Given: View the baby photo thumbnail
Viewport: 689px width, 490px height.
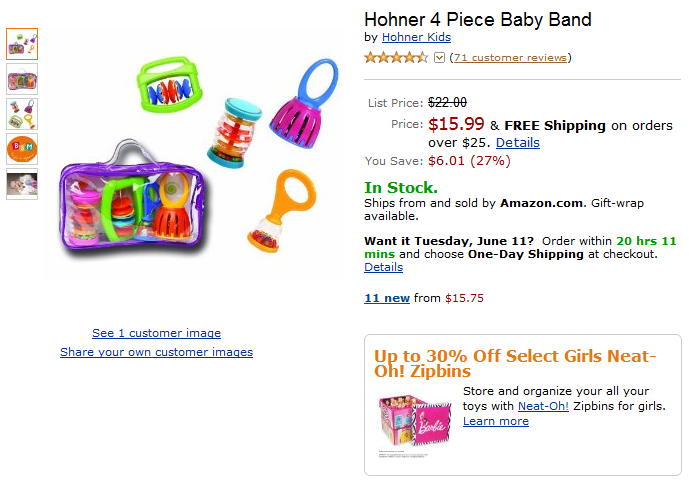Looking at the screenshot, I should [x=22, y=184].
